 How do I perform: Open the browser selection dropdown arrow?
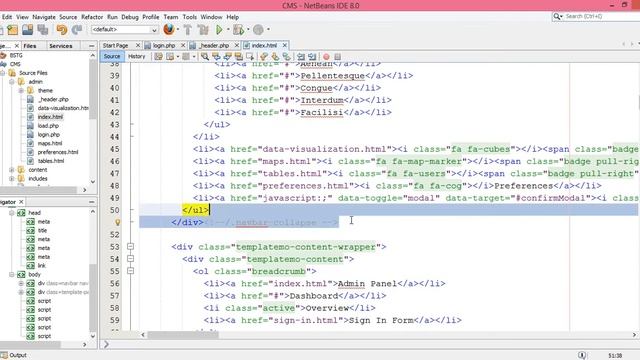(x=178, y=29)
